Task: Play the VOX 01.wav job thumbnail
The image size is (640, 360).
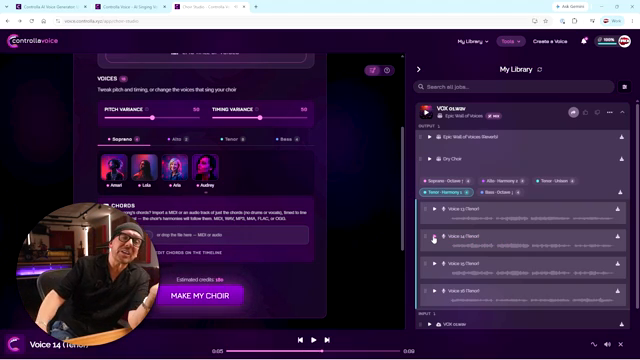Action: pos(426,112)
